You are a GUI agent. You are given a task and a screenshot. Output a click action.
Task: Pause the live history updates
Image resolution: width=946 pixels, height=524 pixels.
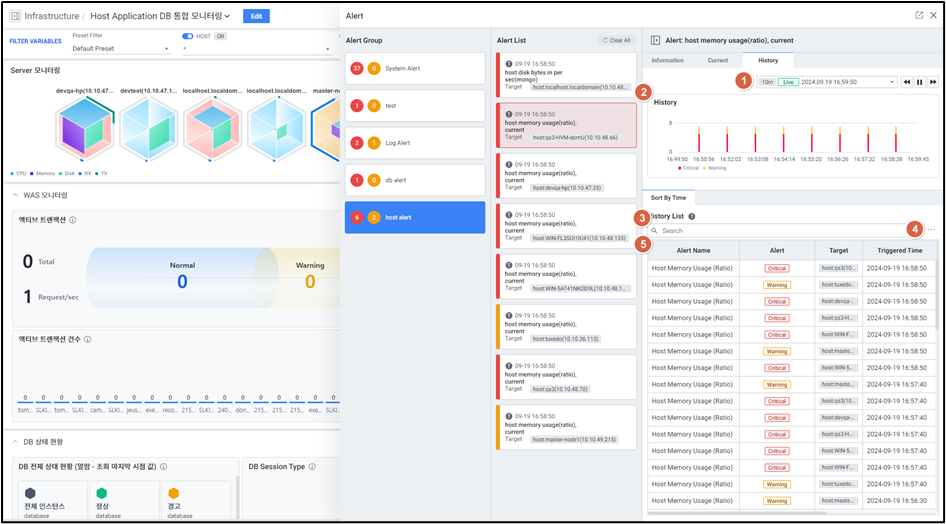(920, 82)
